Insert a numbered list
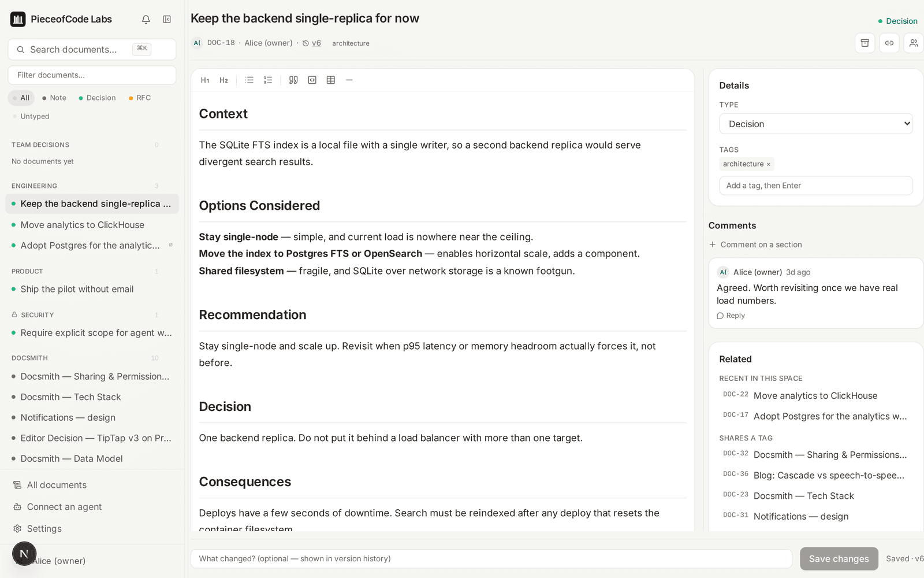The image size is (924, 578). [268, 80]
